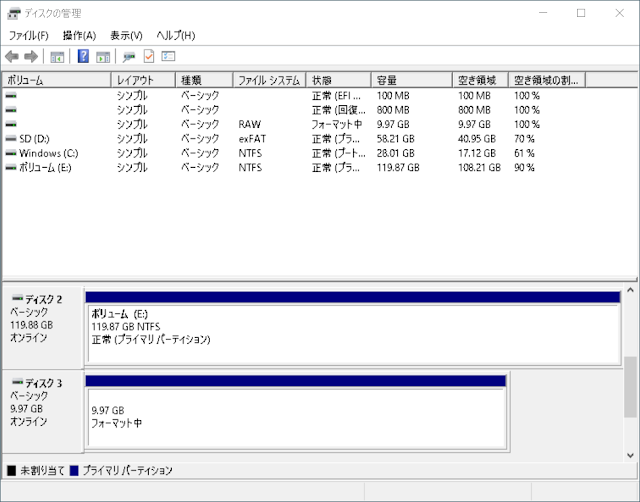The height and width of the screenshot is (502, 640).
Task: Click the 61 % free ratio cell
Action: (524, 153)
